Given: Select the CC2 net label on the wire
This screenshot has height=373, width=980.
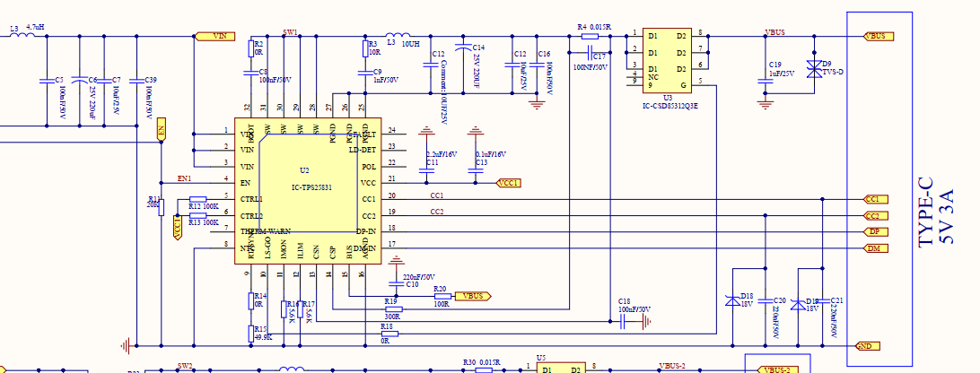Looking at the screenshot, I should [437, 212].
